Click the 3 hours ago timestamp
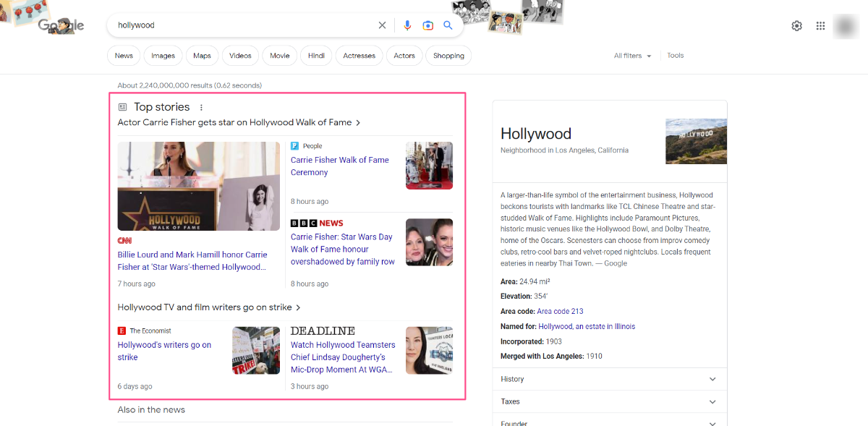 pyautogui.click(x=310, y=386)
